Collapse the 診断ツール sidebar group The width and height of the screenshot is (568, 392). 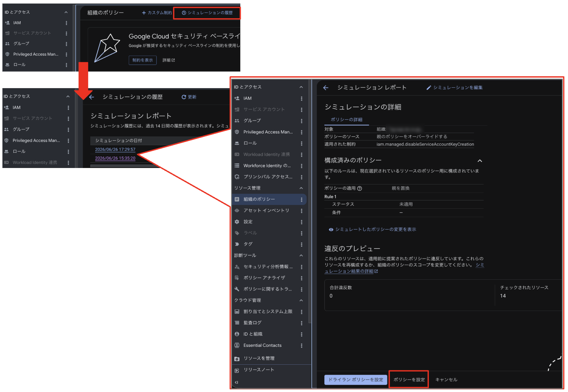click(x=301, y=256)
